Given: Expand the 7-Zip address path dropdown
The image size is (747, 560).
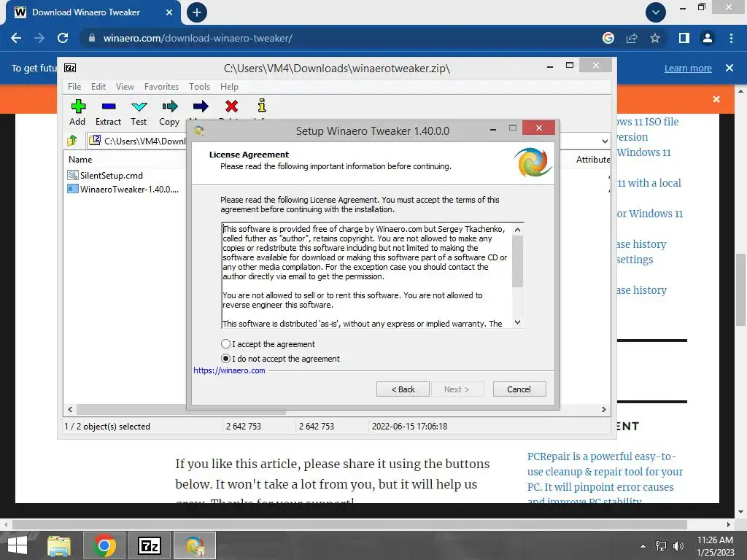Looking at the screenshot, I should [x=605, y=141].
